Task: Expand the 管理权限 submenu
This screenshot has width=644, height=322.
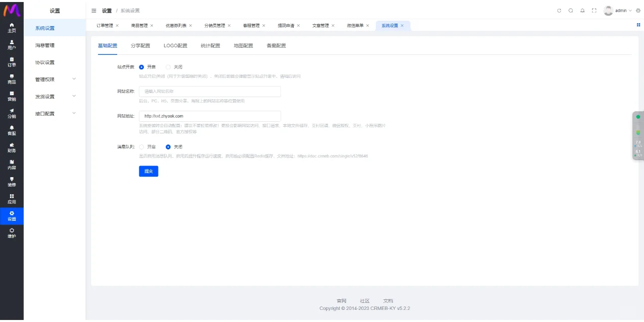Action: point(54,79)
